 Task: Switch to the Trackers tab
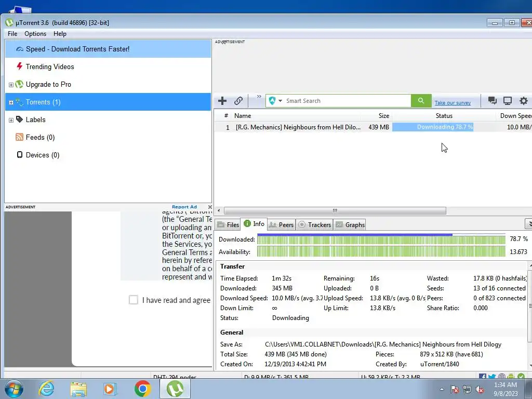pyautogui.click(x=314, y=224)
